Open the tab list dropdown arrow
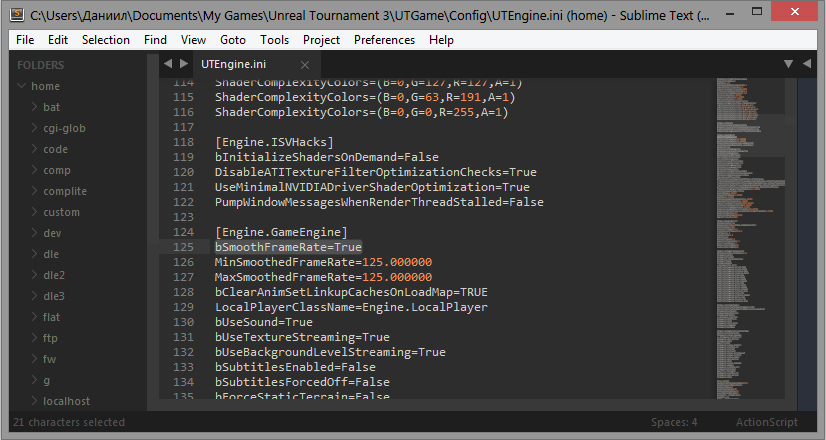The image size is (826, 440). [788, 64]
